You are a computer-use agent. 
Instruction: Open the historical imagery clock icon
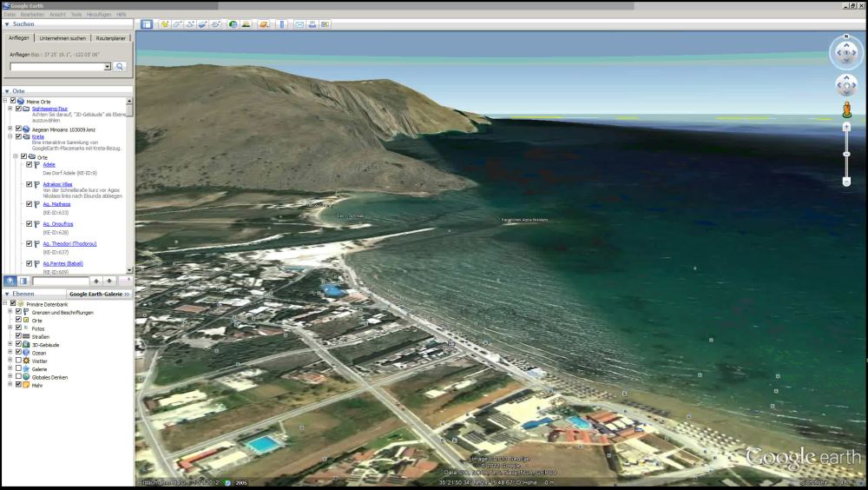click(233, 24)
